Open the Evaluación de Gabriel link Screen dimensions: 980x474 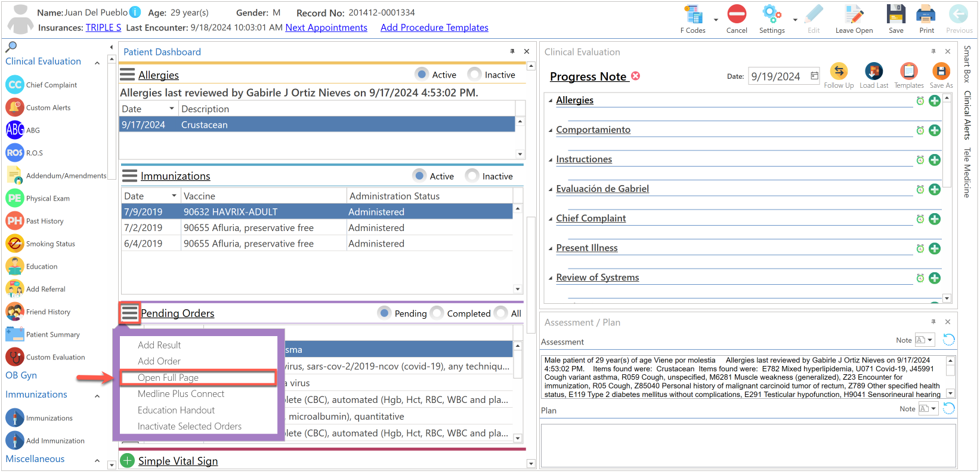coord(602,189)
